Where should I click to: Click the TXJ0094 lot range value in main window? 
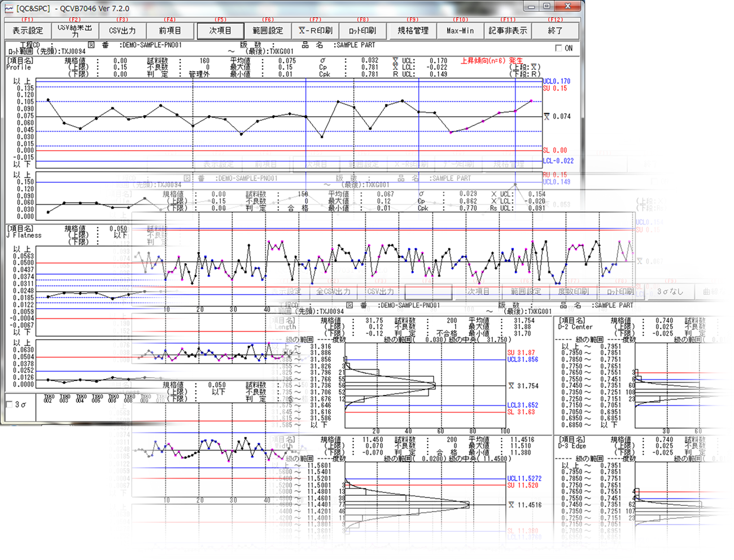[x=72, y=51]
